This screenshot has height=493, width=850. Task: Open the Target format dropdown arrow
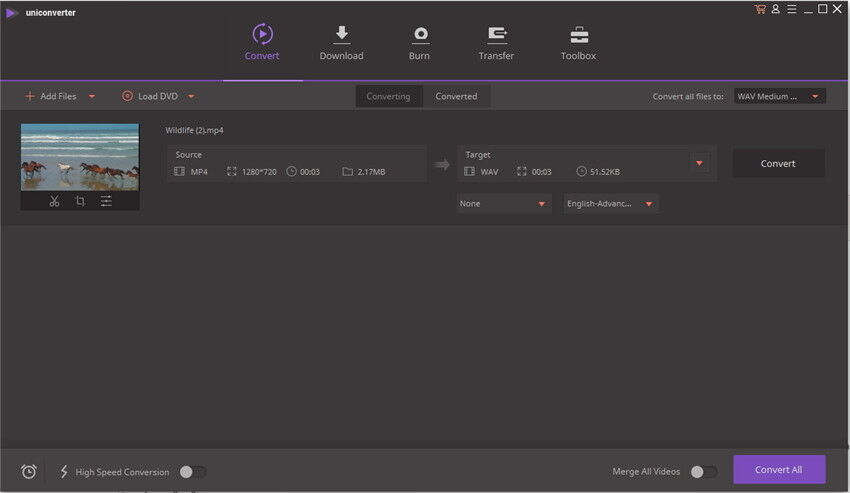click(x=699, y=163)
